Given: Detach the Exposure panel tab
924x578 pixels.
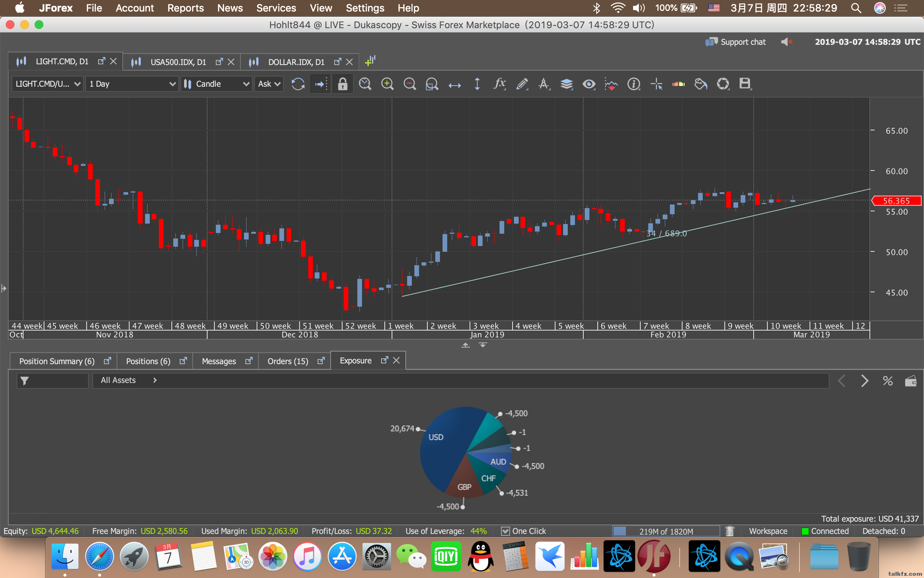Looking at the screenshot, I should pyautogui.click(x=384, y=360).
